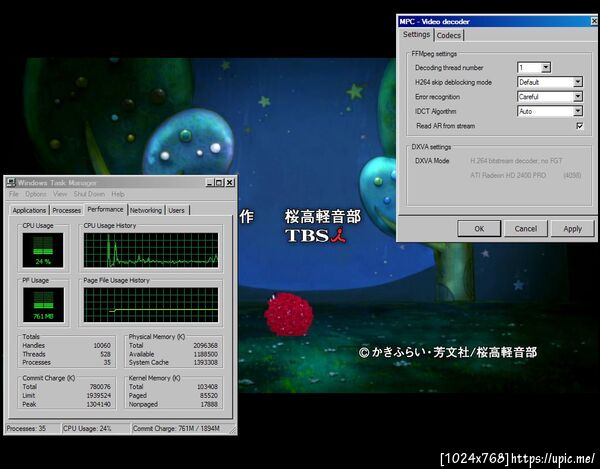
Task: Click the System Cache value 1393308
Action: coord(205,362)
